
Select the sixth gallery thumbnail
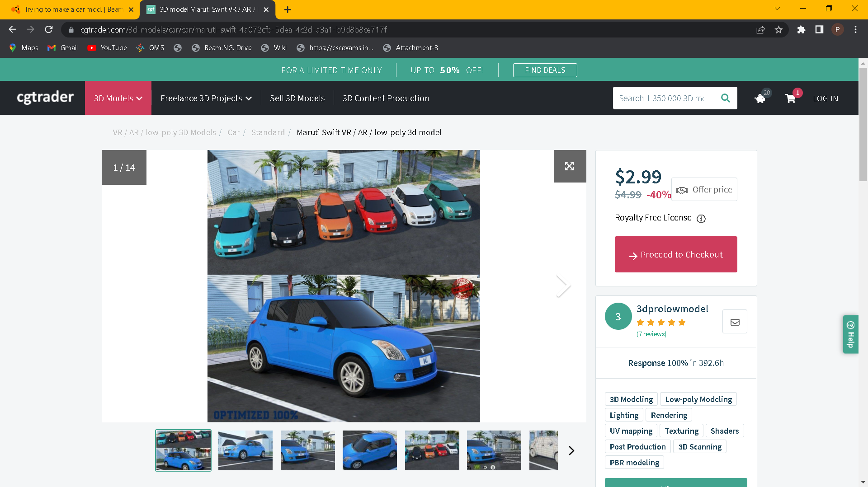click(x=494, y=450)
